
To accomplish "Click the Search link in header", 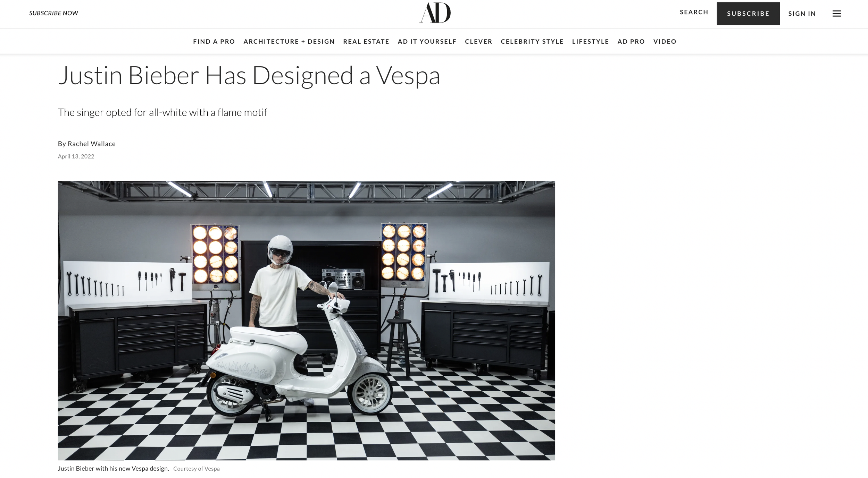I will [694, 12].
